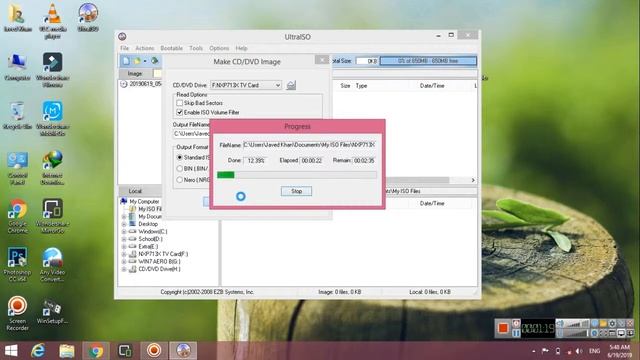Screen dimensions: 640x360
Task: Open Wondershare Filmora desktop icon
Action: [53, 70]
